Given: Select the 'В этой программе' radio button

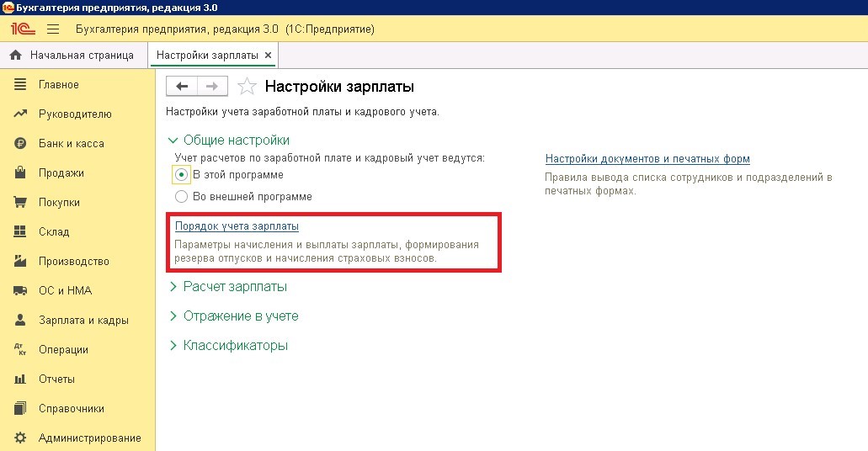Looking at the screenshot, I should [x=181, y=175].
